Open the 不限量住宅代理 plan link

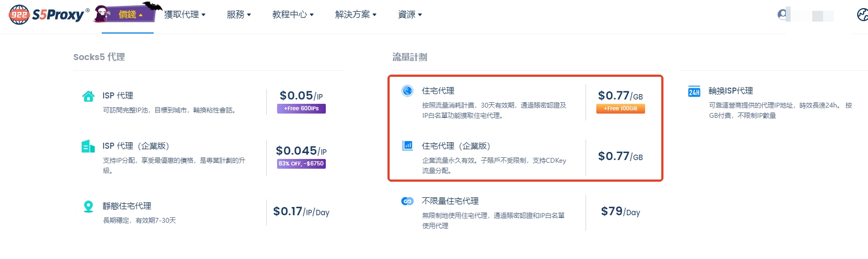[x=450, y=201]
